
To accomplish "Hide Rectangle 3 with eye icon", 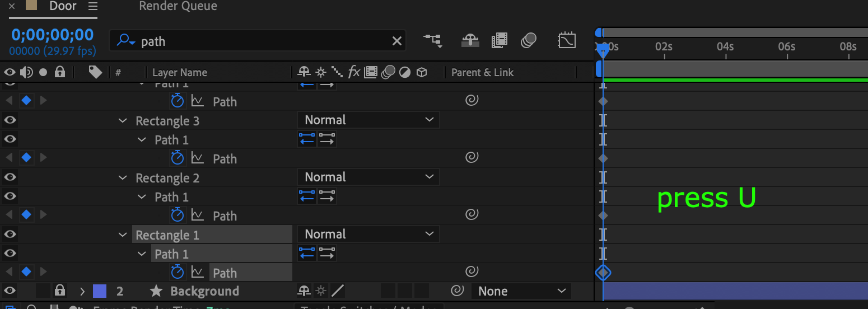I will coord(10,120).
